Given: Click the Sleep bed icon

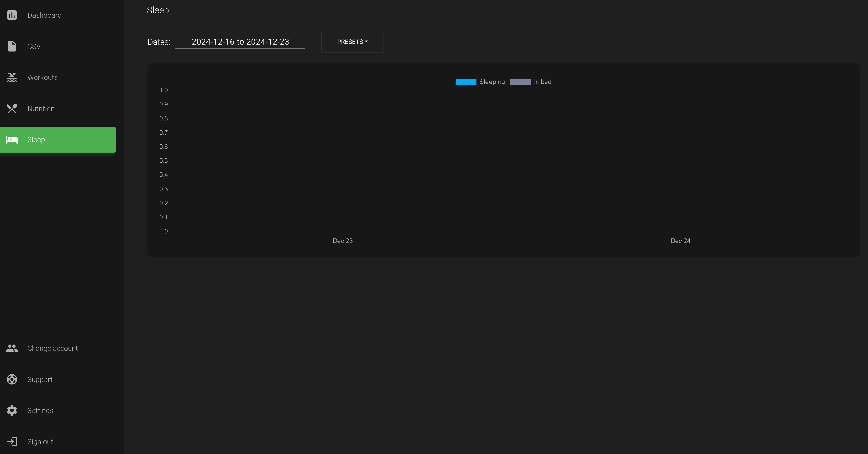Looking at the screenshot, I should [x=12, y=140].
